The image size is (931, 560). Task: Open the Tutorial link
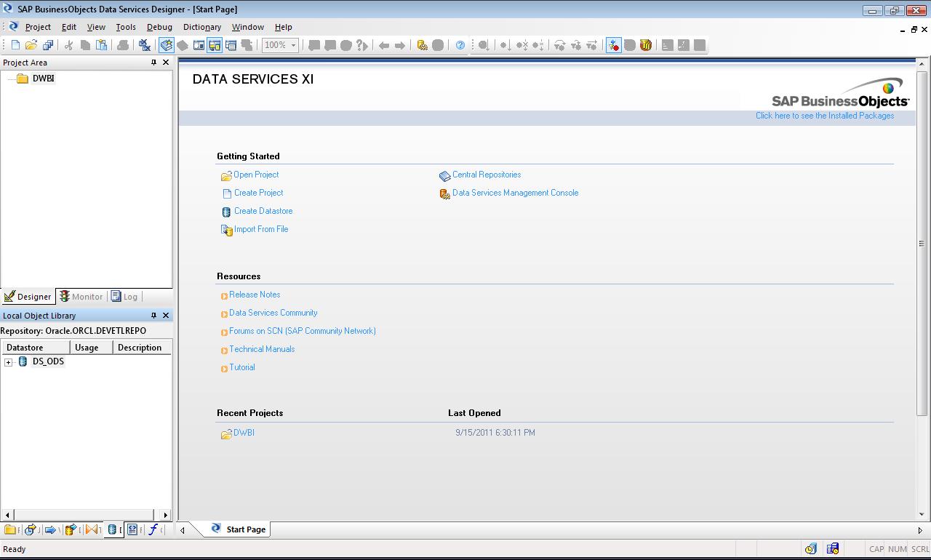(242, 367)
